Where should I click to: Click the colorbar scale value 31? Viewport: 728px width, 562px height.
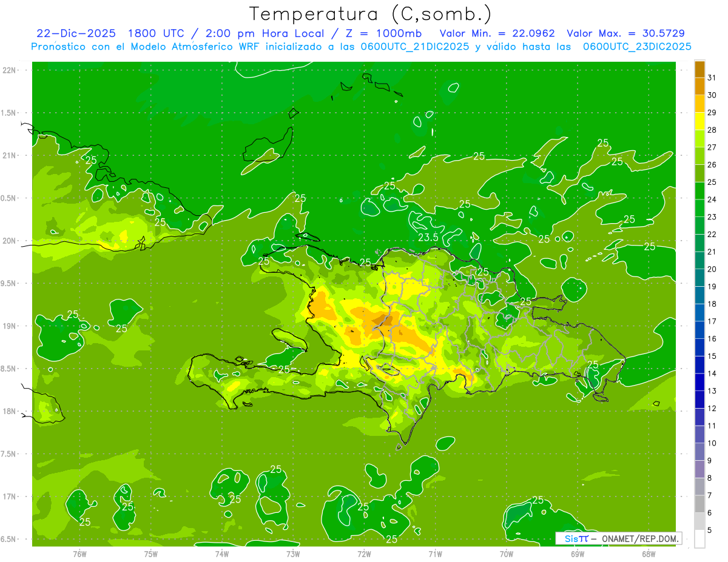(712, 78)
